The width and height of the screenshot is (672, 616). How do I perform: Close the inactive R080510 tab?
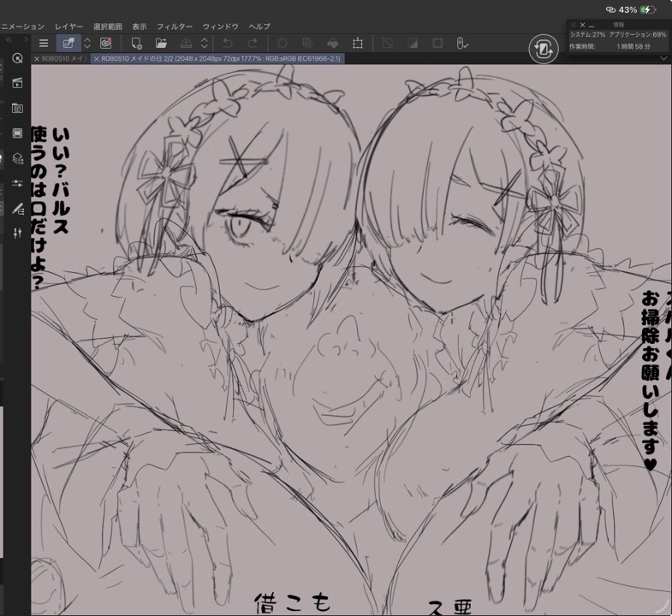point(37,59)
